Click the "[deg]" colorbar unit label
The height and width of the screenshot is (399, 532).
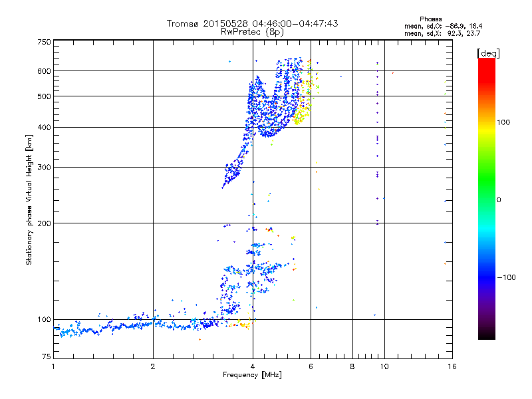pos(488,53)
